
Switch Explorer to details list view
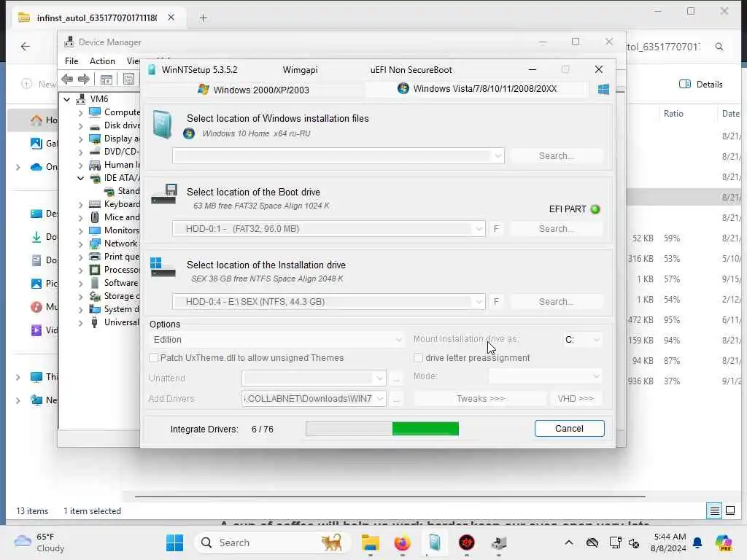[x=715, y=511]
